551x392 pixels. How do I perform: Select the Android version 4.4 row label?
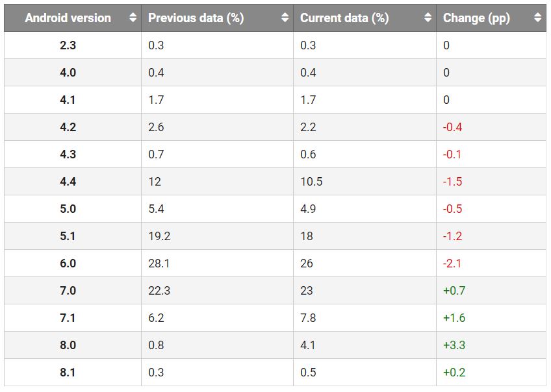point(68,182)
